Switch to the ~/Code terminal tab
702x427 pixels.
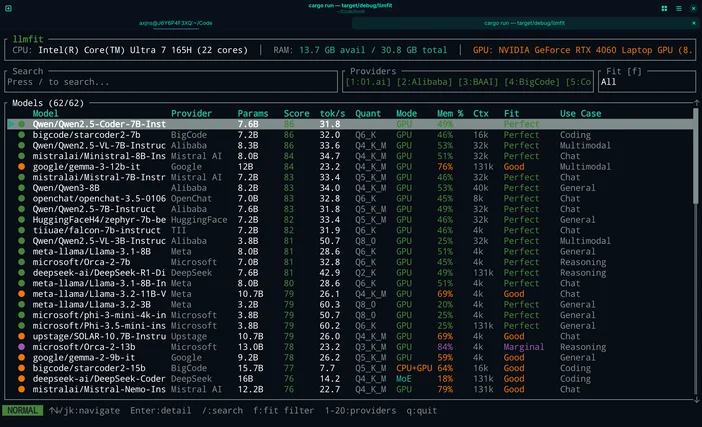click(175, 22)
